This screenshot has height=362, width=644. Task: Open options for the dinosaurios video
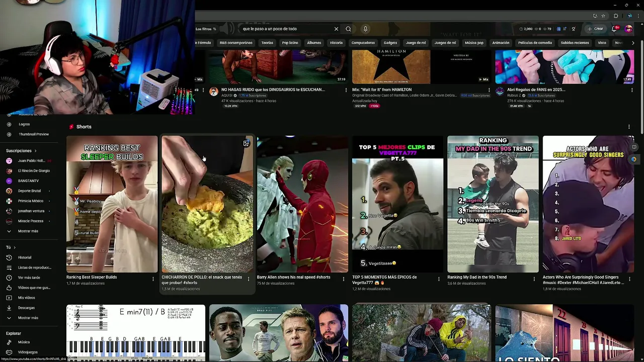coord(346,90)
